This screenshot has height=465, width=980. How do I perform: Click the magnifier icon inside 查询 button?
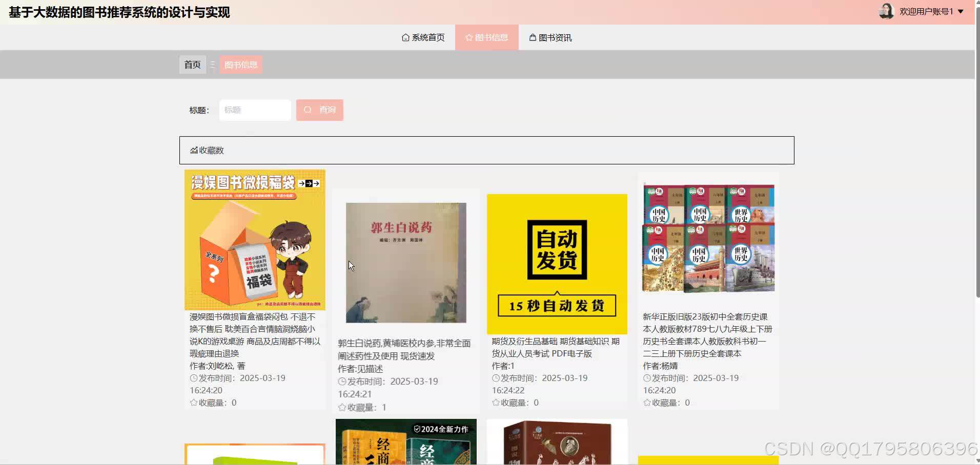coord(308,110)
